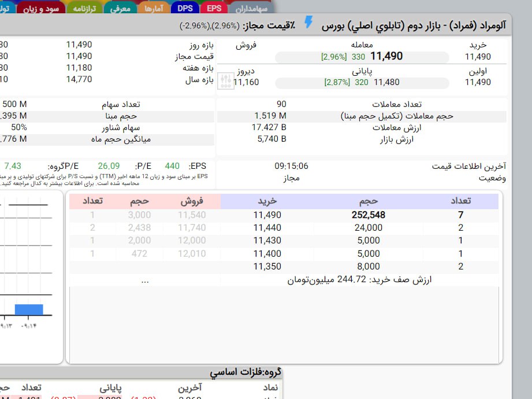
Task: Switch to the DPS tab
Action: (185, 8)
